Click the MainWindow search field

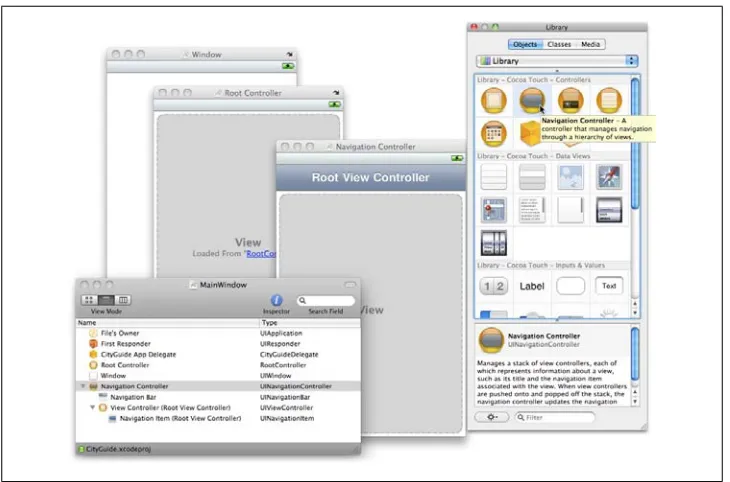pos(326,300)
